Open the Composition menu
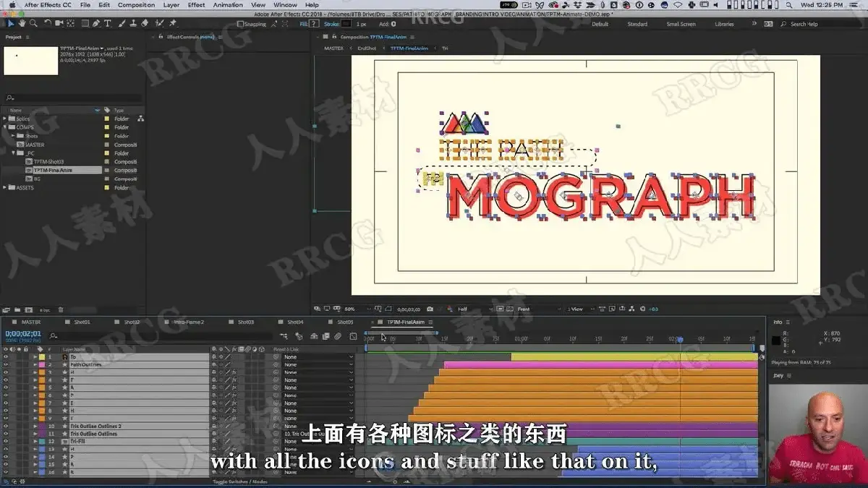The height and width of the screenshot is (488, 868). tap(136, 4)
